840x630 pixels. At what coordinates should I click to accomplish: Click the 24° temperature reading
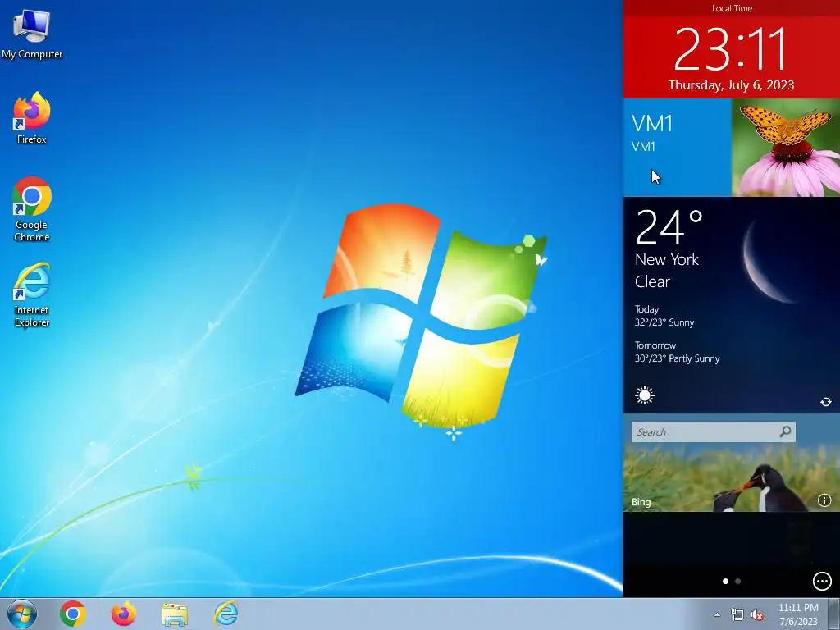[x=669, y=227]
